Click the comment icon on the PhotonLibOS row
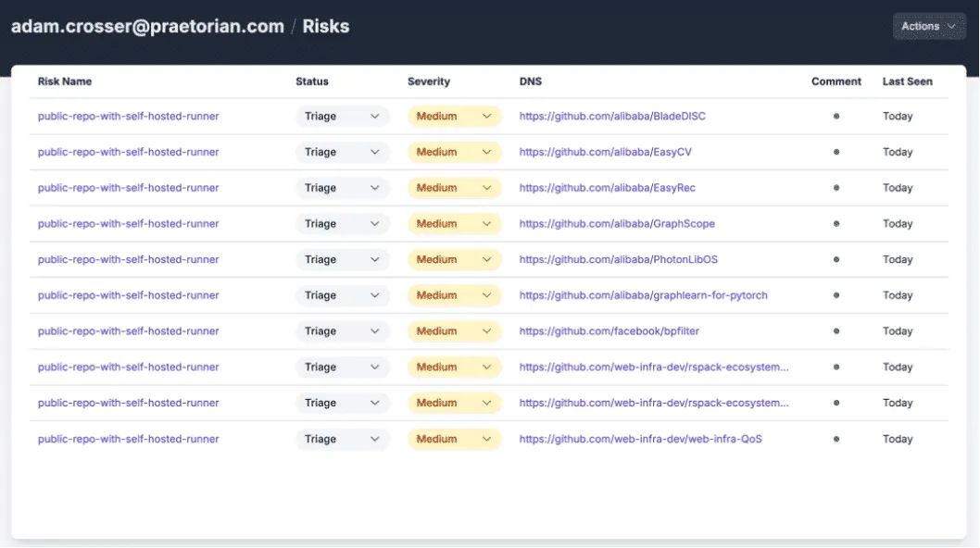The height and width of the screenshot is (548, 980). click(x=836, y=259)
